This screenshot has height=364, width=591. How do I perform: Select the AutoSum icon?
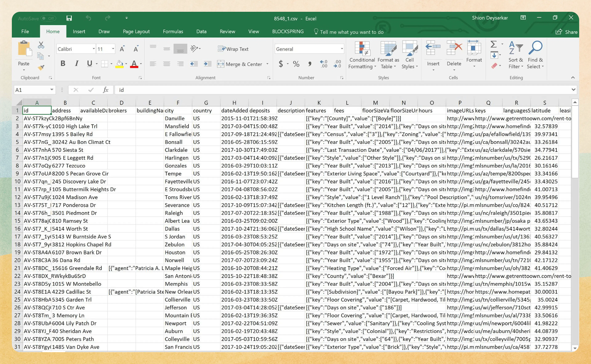pyautogui.click(x=493, y=44)
